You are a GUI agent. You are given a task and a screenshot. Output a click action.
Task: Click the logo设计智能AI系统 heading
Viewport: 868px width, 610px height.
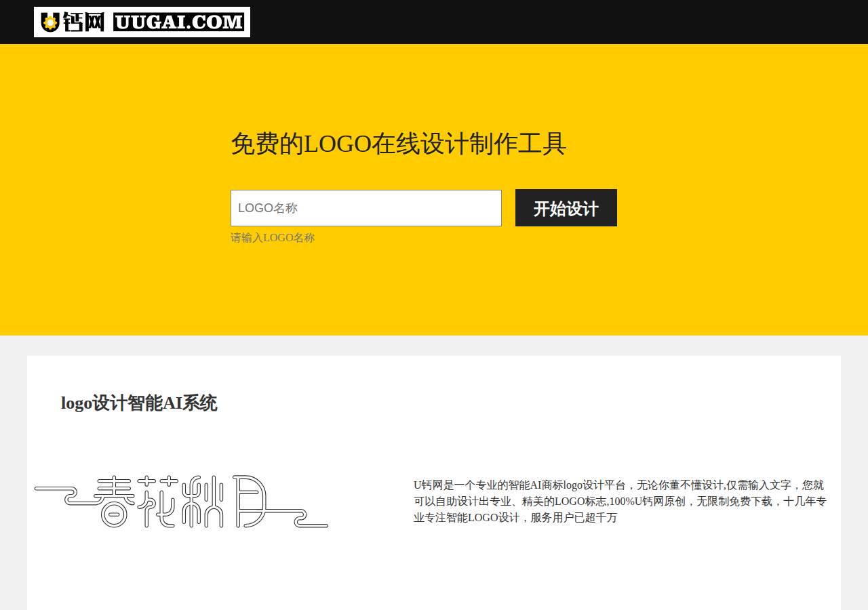139,403
